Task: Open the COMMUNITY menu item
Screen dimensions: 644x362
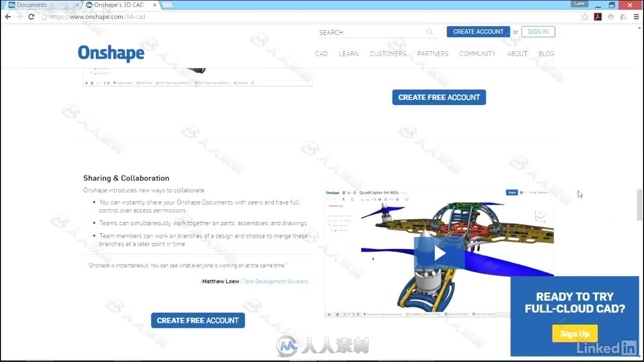Action: click(x=477, y=54)
